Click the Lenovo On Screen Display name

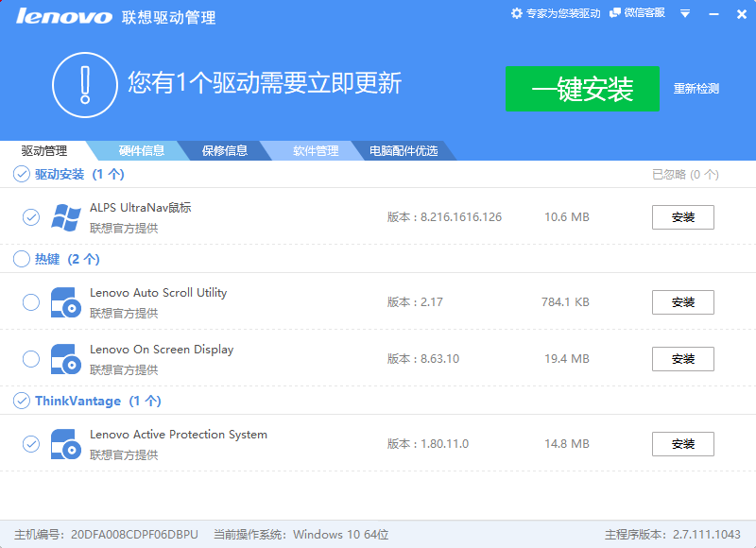pyautogui.click(x=162, y=350)
